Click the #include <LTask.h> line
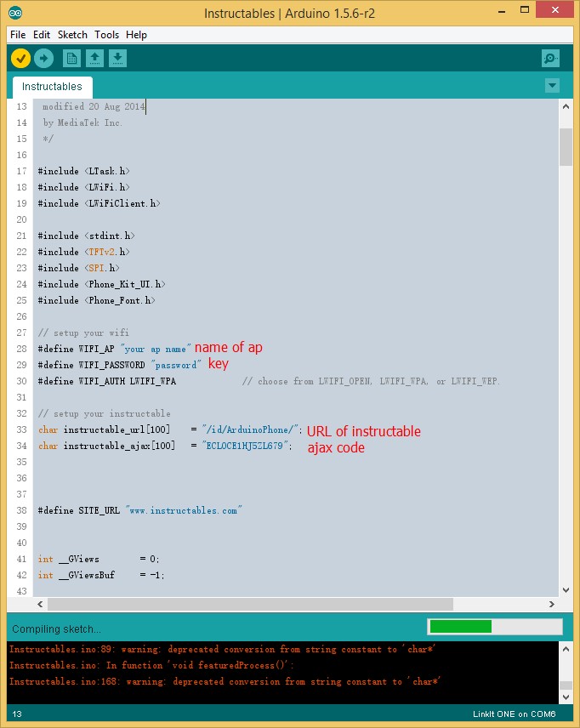This screenshot has height=728, width=580. [83, 171]
